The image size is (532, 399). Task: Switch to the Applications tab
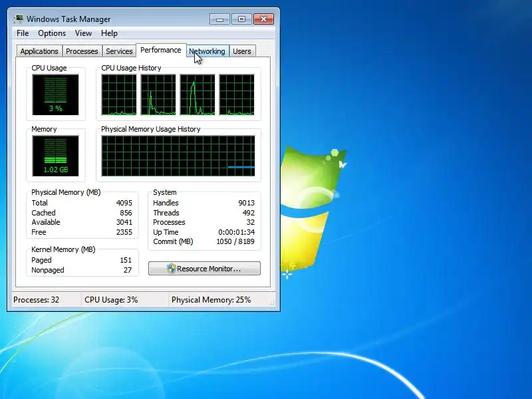click(x=39, y=51)
